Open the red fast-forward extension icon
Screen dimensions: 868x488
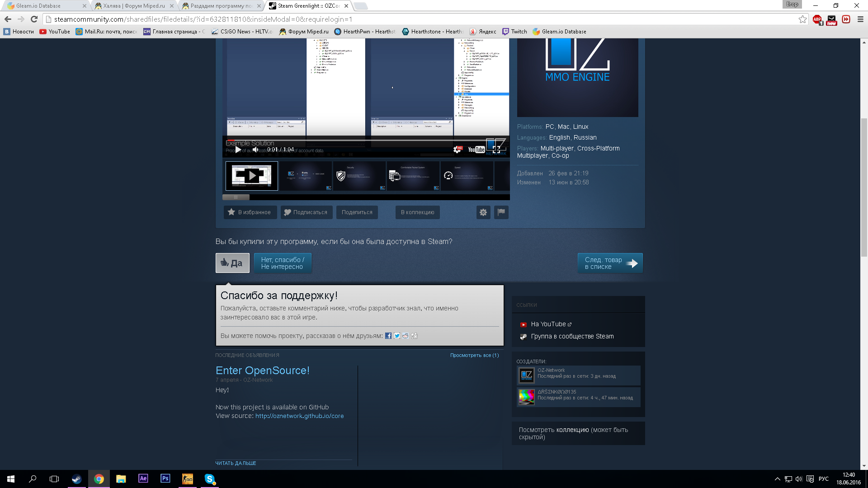(846, 19)
